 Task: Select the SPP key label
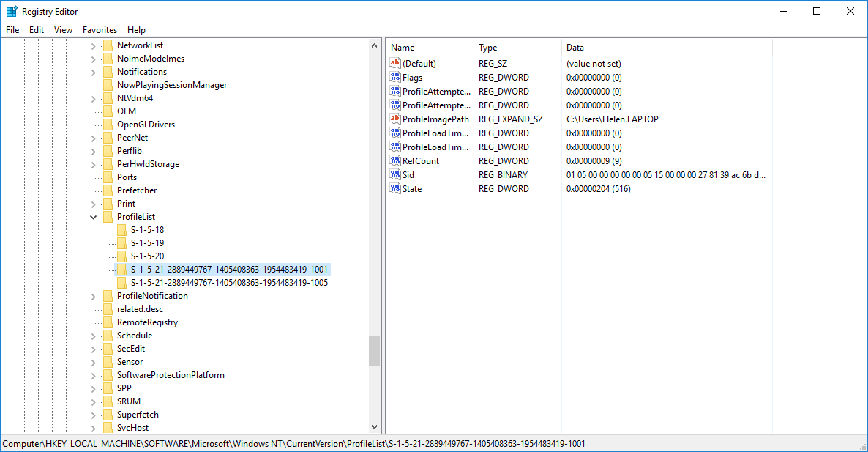tap(124, 388)
